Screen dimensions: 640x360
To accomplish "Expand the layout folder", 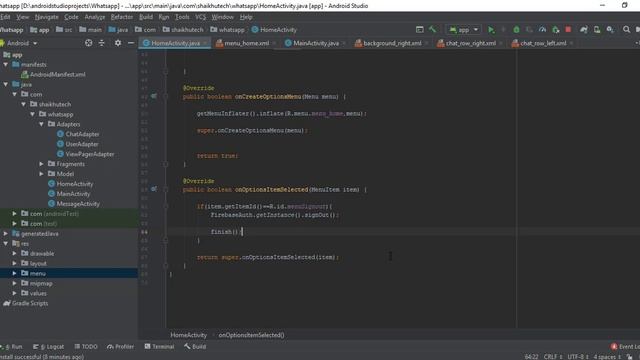I will tap(14, 263).
